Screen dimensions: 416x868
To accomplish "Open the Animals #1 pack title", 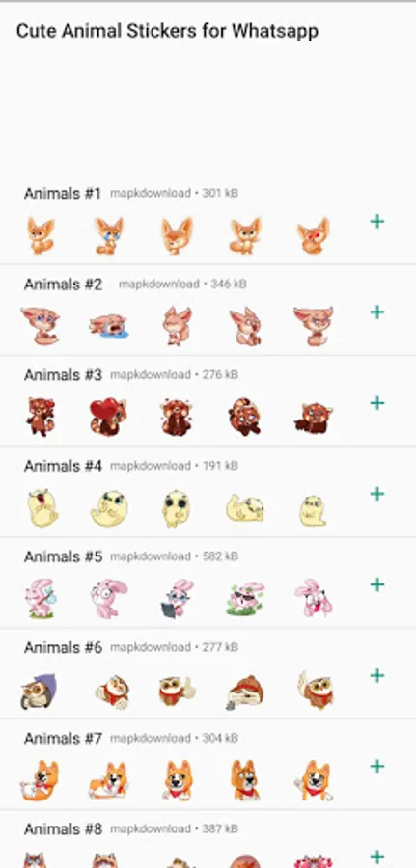I will pos(63,194).
